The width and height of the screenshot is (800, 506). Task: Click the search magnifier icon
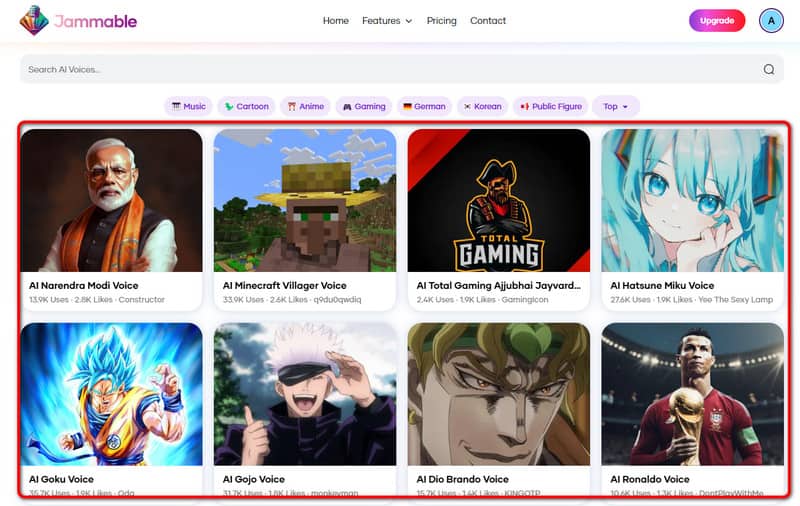pyautogui.click(x=768, y=69)
